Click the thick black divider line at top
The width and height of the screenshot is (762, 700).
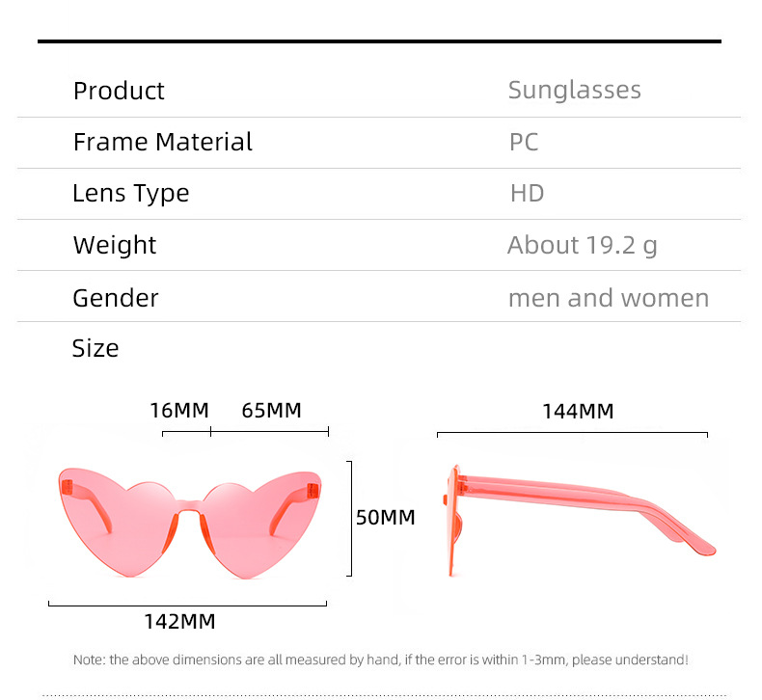(x=379, y=41)
